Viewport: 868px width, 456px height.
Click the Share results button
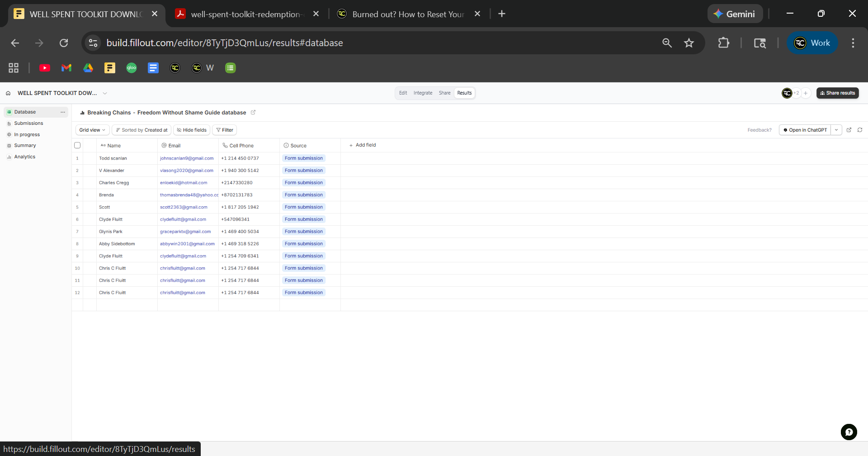pos(837,93)
